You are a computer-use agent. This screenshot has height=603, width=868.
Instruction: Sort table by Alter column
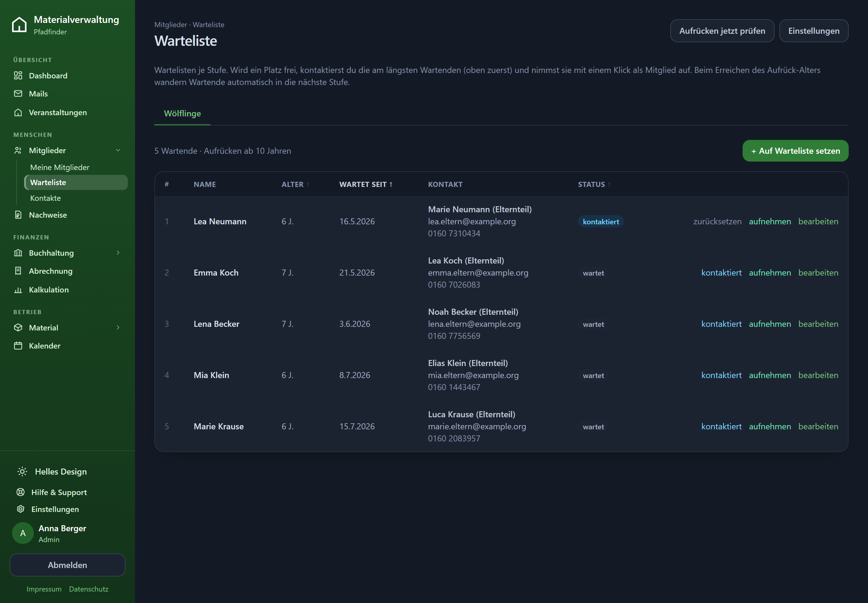pos(295,185)
